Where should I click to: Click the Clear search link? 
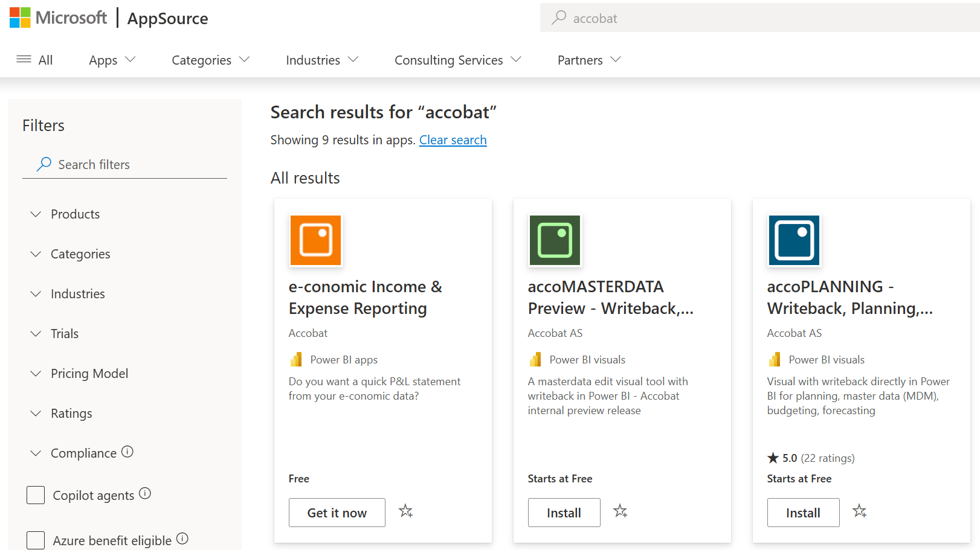pyautogui.click(x=453, y=140)
